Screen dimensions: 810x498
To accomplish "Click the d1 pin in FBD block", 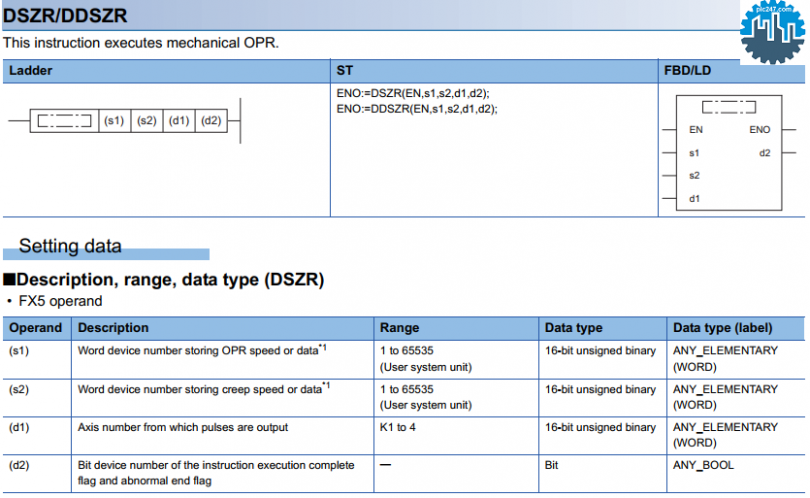I will pos(694,198).
